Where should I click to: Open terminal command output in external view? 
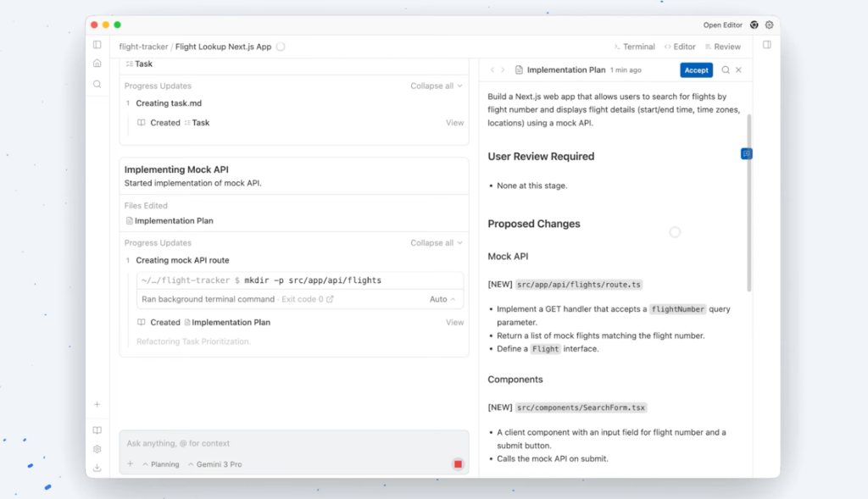click(330, 299)
